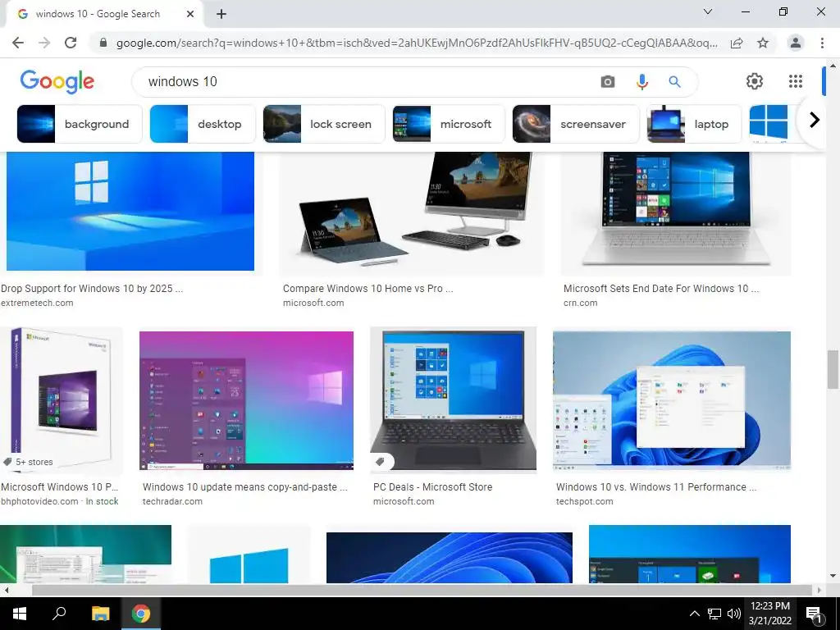Click the share page icon in address bar
Viewport: 840px width, 630px height.
pyautogui.click(x=737, y=43)
